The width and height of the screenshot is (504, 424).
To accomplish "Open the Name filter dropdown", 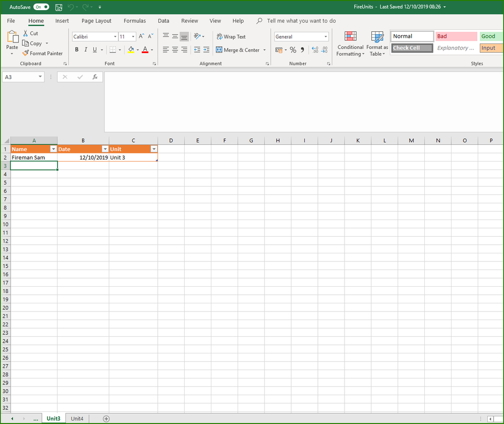I will click(53, 149).
